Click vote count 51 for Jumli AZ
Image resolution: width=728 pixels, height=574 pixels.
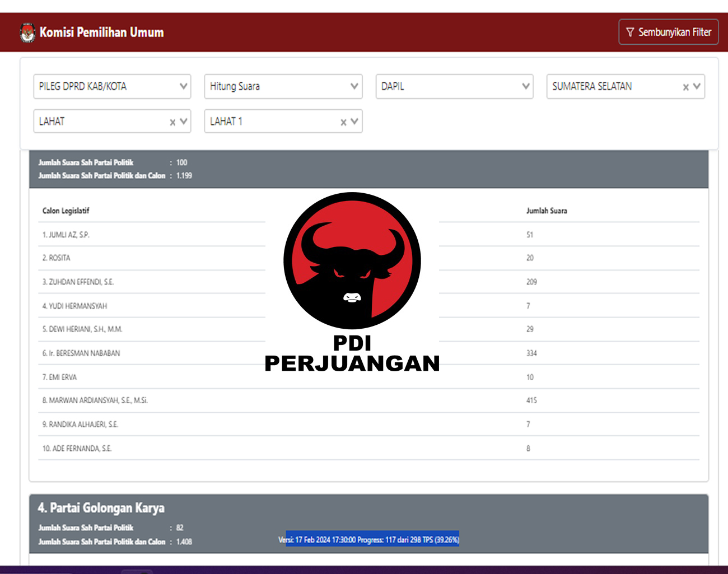tap(530, 235)
